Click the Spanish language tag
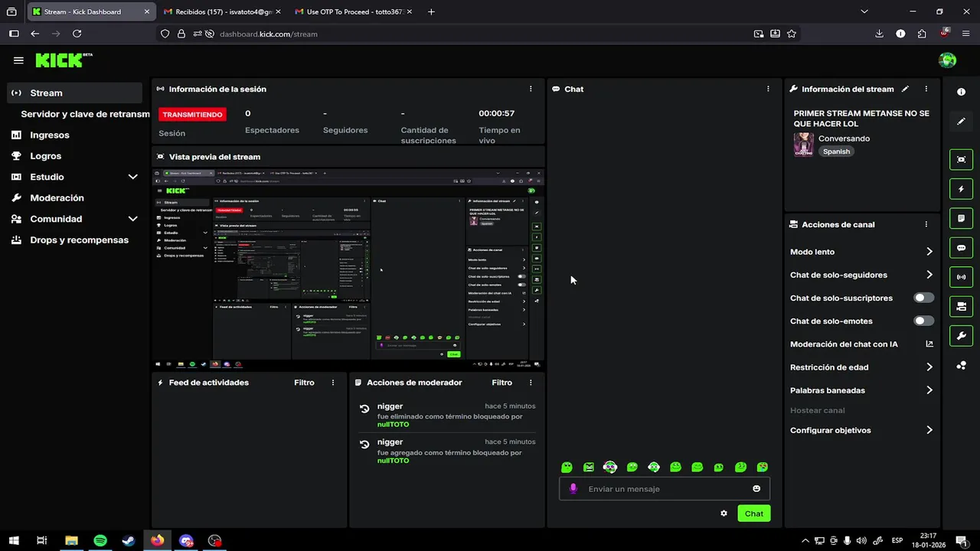This screenshot has height=551, width=980. point(836,152)
